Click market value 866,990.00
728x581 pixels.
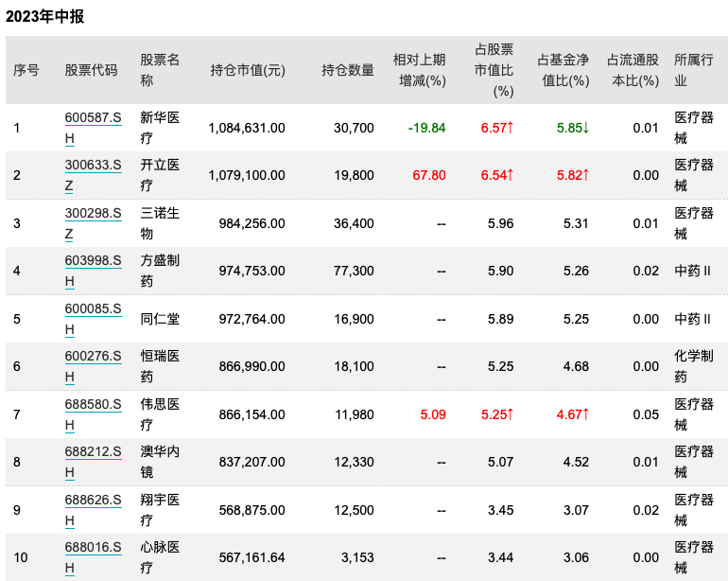(x=252, y=367)
